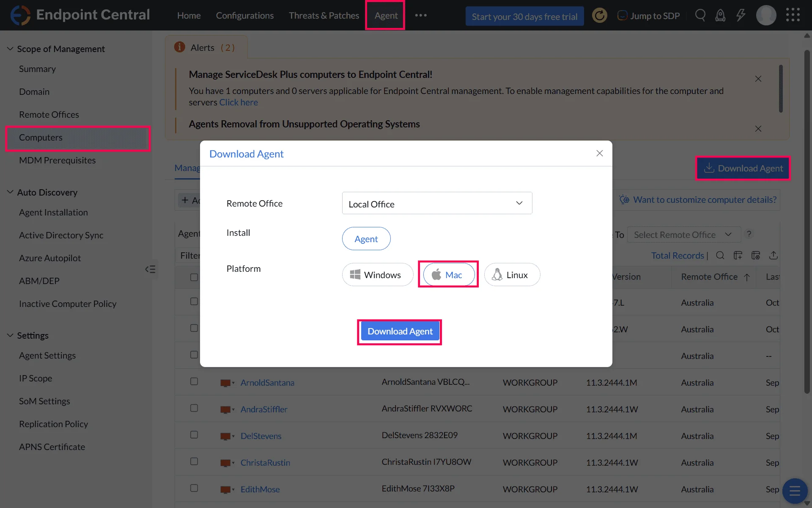Open the floating chat menu button

[795, 491]
